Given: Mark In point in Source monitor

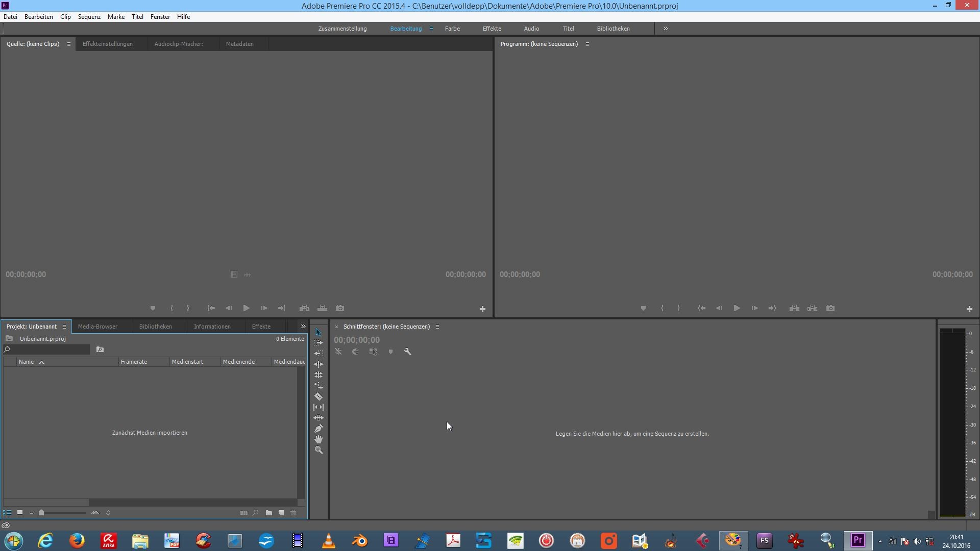Looking at the screenshot, I should coord(171,308).
